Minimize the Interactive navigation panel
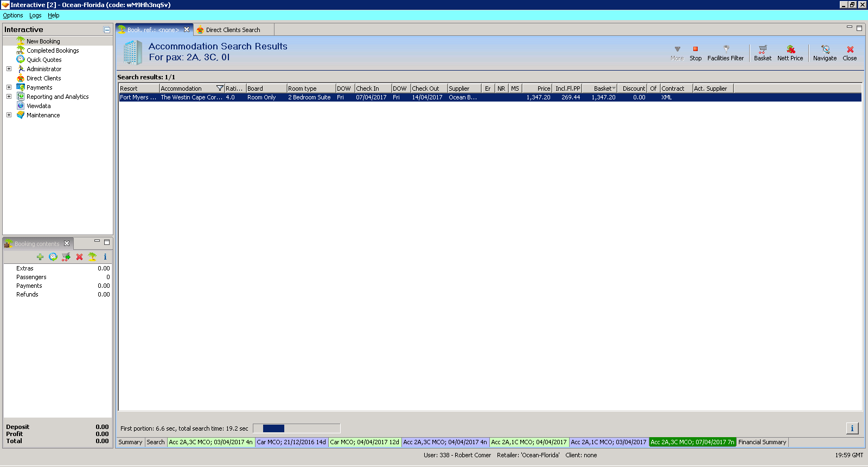868x467 pixels. tap(107, 30)
